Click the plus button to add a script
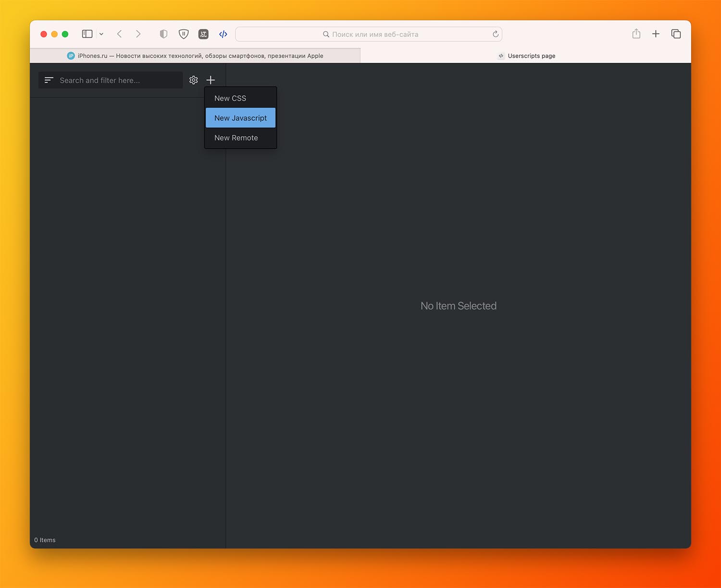Screen dimensions: 721x588 (x=211, y=80)
